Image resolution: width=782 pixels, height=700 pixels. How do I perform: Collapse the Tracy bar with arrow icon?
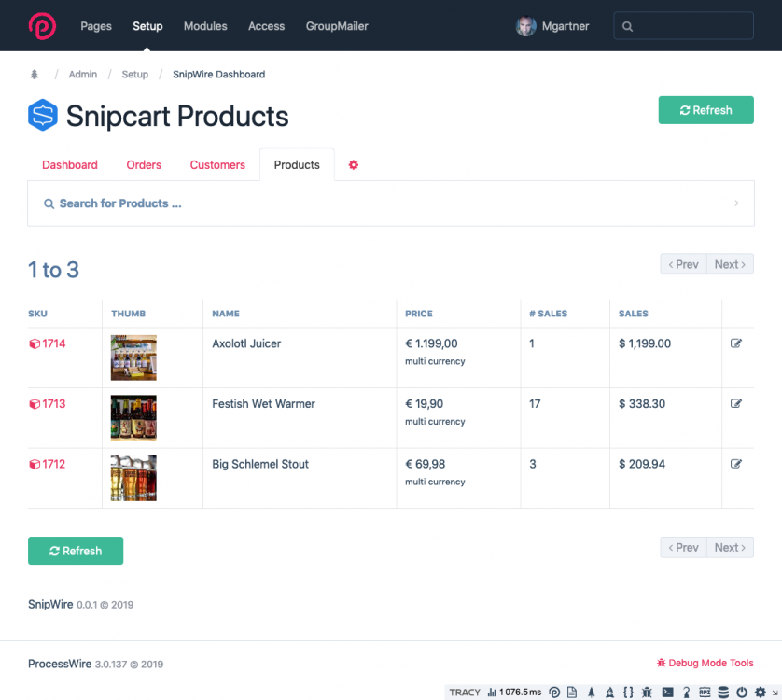(x=775, y=693)
